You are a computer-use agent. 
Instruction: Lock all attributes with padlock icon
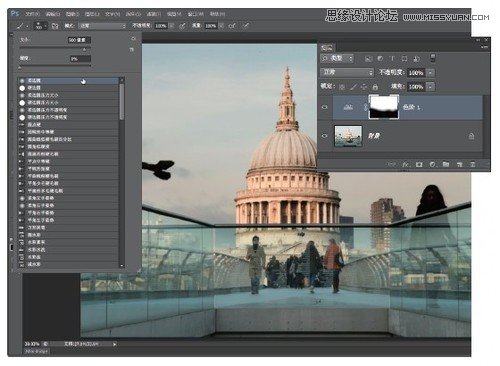[375, 87]
